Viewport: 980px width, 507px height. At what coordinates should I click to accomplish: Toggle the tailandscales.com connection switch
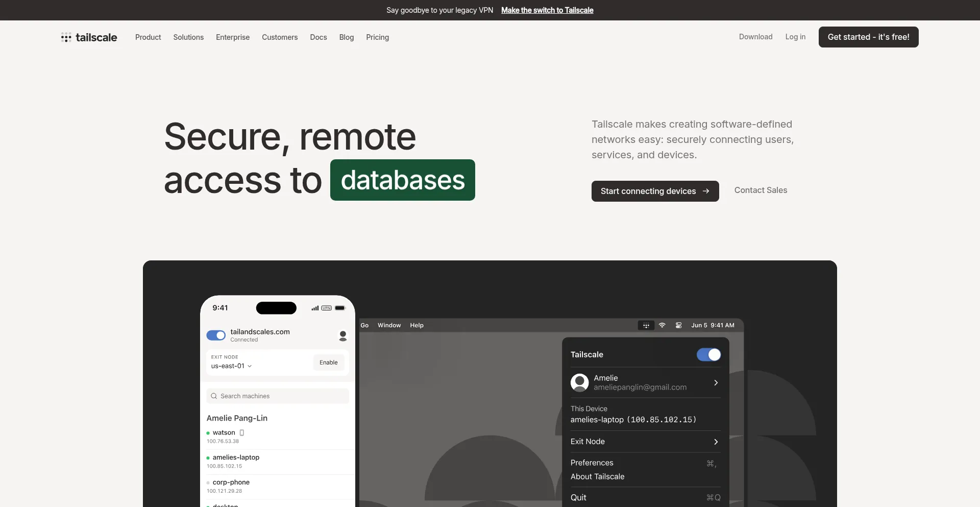click(x=216, y=335)
